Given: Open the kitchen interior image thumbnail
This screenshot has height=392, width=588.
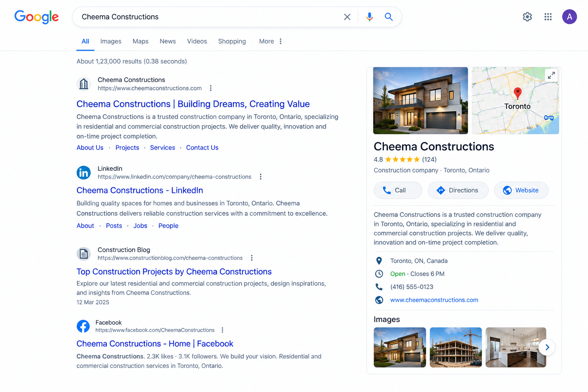Looking at the screenshot, I should (516, 347).
